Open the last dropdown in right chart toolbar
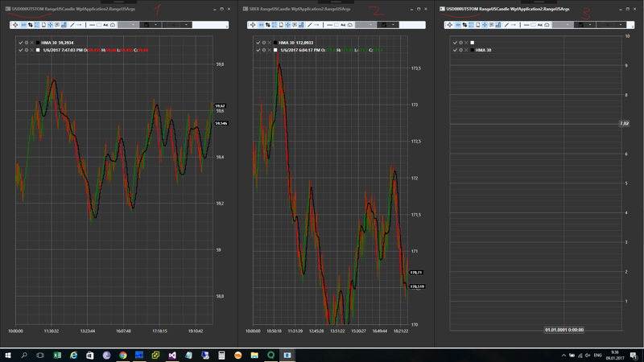Image resolution: width=644 pixels, height=362 pixels. 612,25
